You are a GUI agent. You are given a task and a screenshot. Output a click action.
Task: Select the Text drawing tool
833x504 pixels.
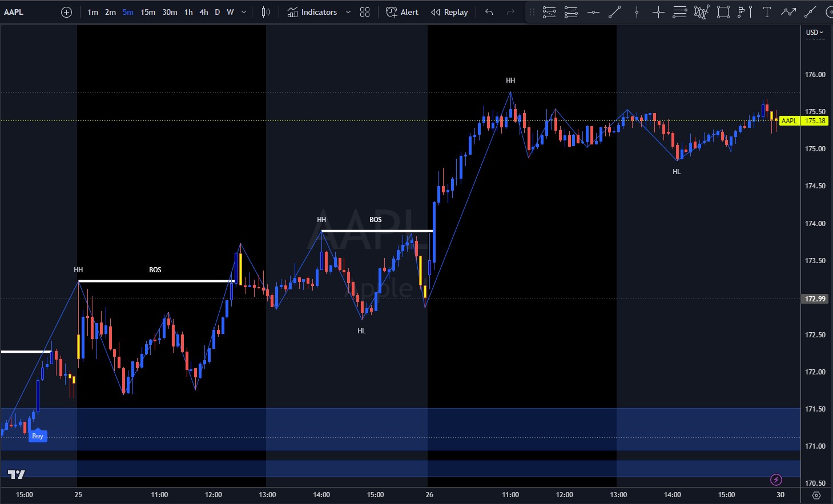click(767, 12)
